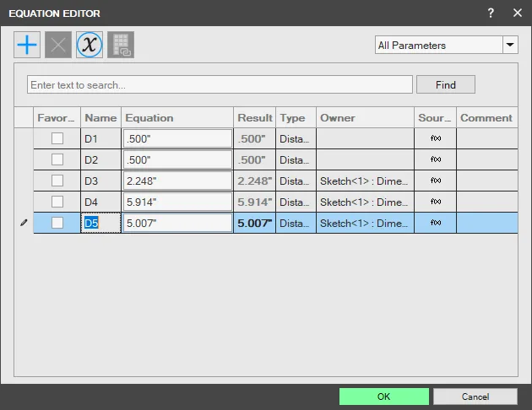Image resolution: width=532 pixels, height=410 pixels.
Task: Click the fx source icon for D5
Action: (436, 223)
